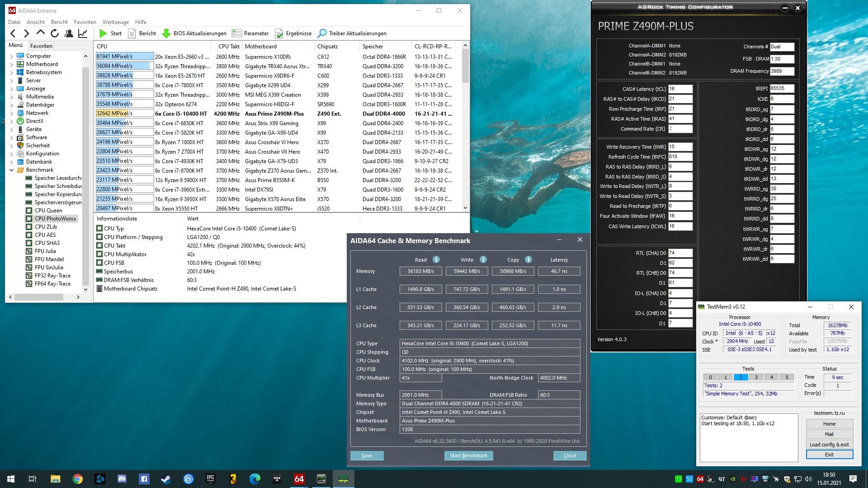Toggle CPU Multiplikator checkbox
868x488 pixels.
pos(99,254)
